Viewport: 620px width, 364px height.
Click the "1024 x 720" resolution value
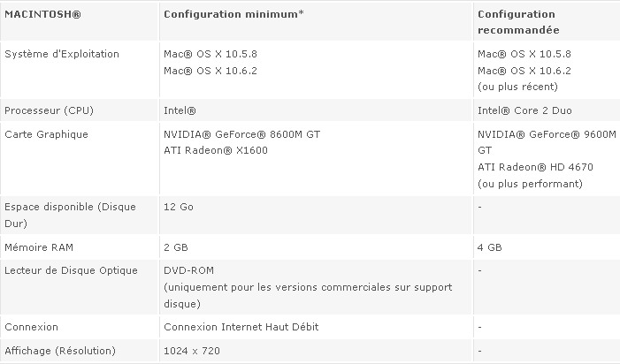tap(192, 352)
